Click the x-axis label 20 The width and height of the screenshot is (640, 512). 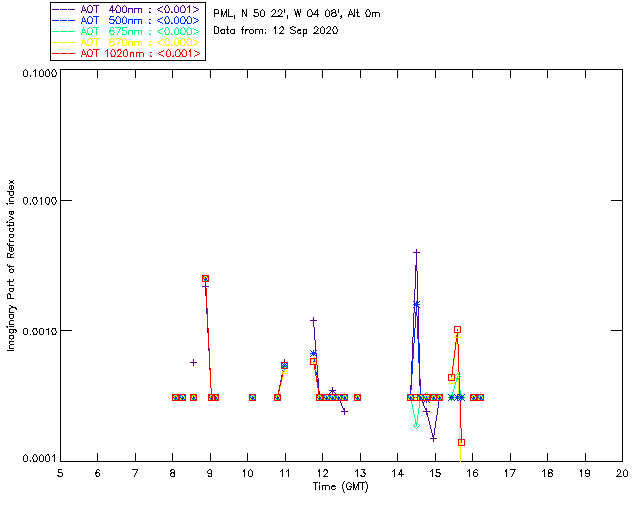coord(622,473)
